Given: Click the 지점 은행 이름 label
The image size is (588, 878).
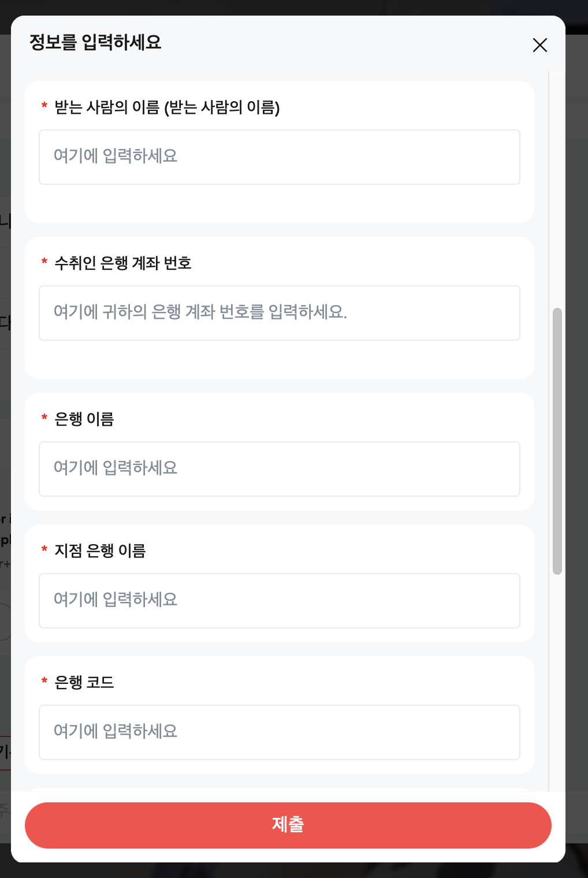Looking at the screenshot, I should pyautogui.click(x=100, y=551).
